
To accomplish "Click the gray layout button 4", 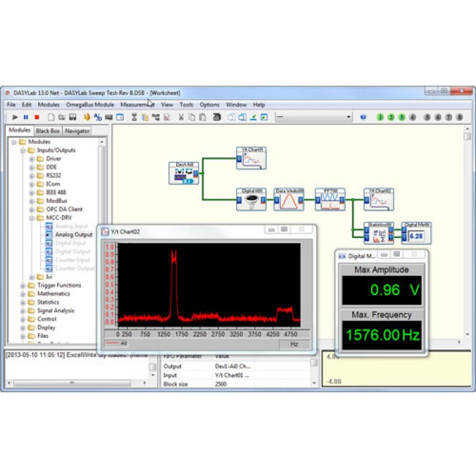I will (412, 117).
